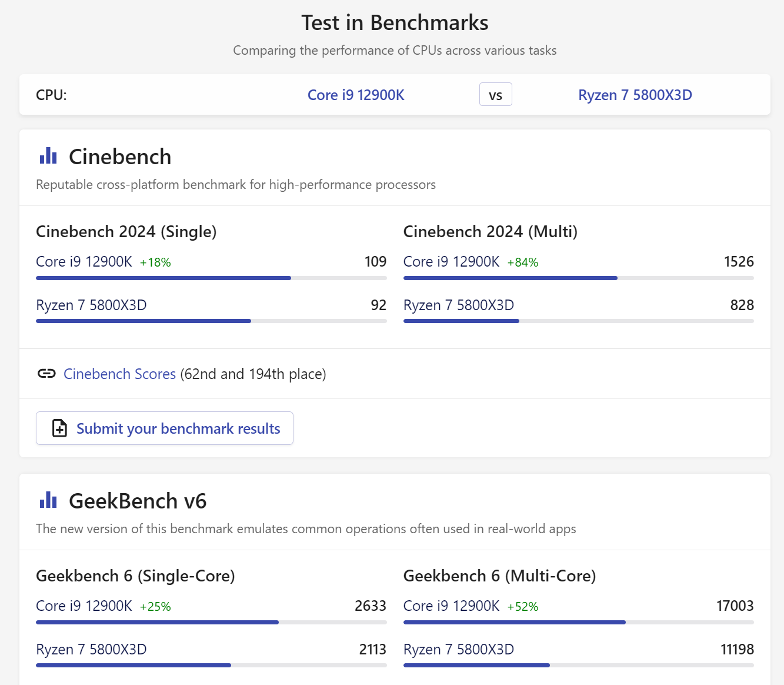Click the score "92"

coord(379,305)
